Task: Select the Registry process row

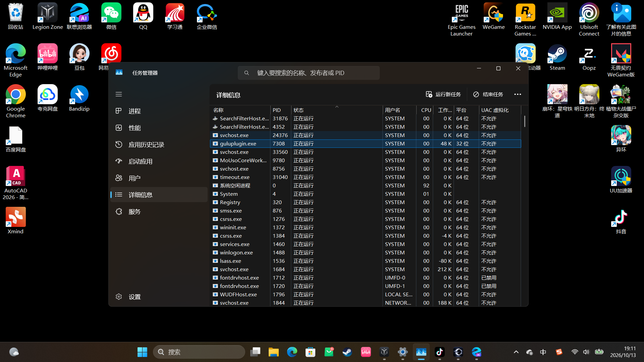Action: click(365, 202)
